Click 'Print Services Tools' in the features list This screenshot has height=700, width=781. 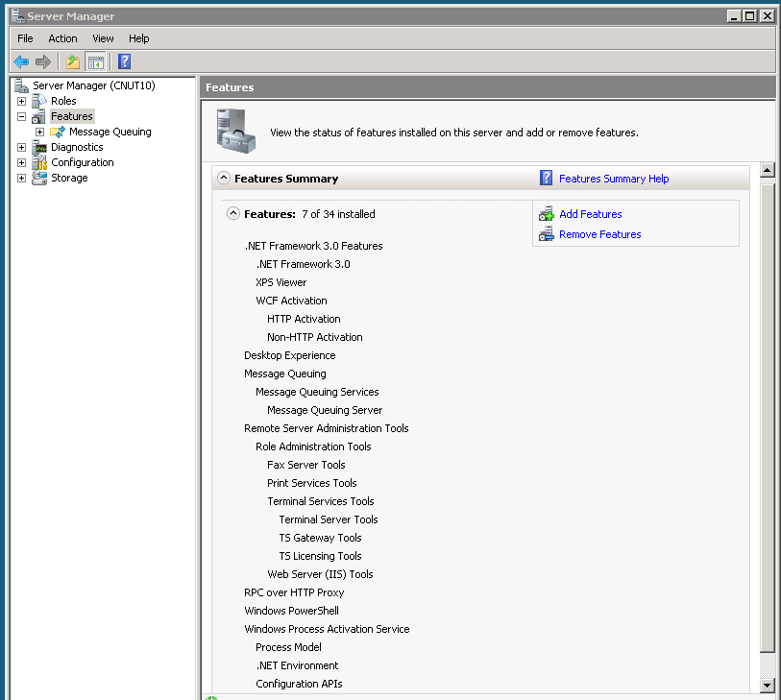click(x=312, y=483)
